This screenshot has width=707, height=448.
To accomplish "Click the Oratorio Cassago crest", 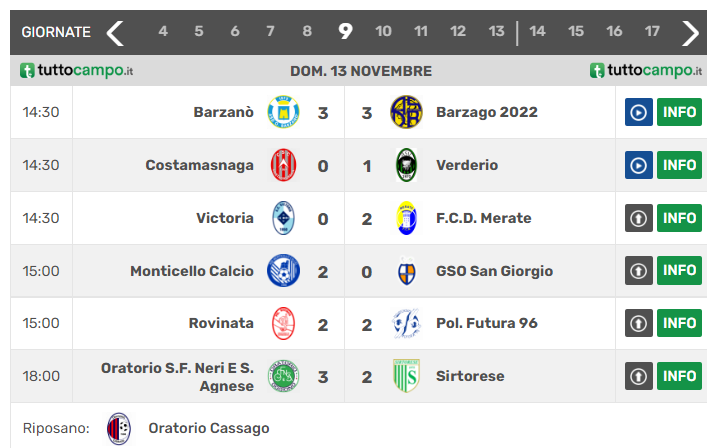I will [x=119, y=428].
